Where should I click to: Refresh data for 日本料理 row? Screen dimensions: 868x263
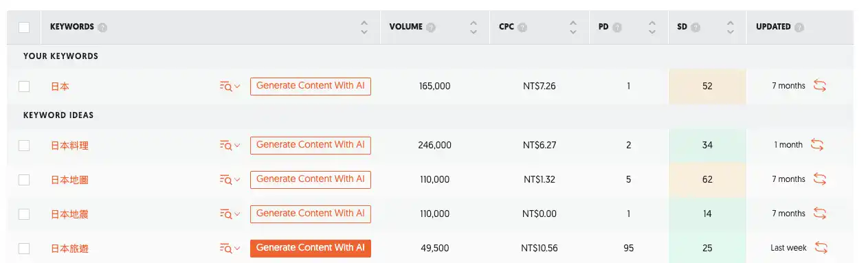tap(817, 145)
